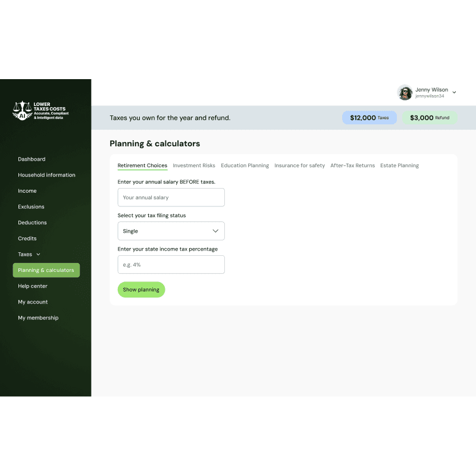Open the Help center
This screenshot has width=476, height=476.
pyautogui.click(x=33, y=286)
